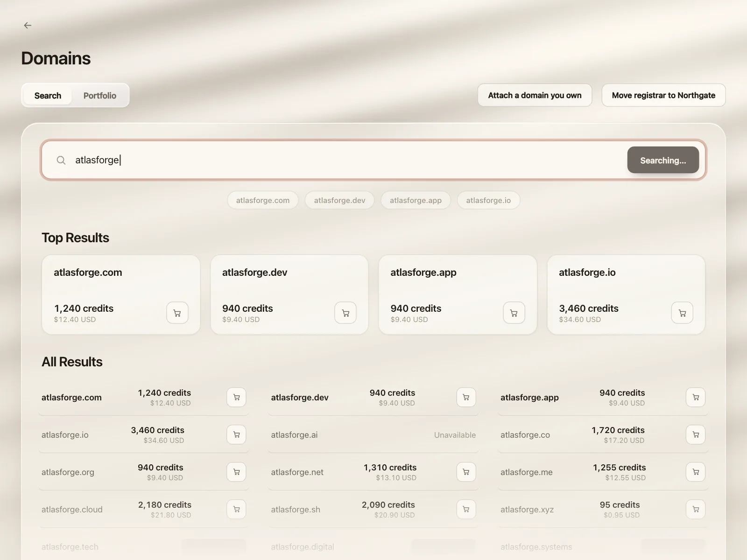Add atlasforge.dev row in All Results to cart
This screenshot has width=747, height=560.
(466, 397)
